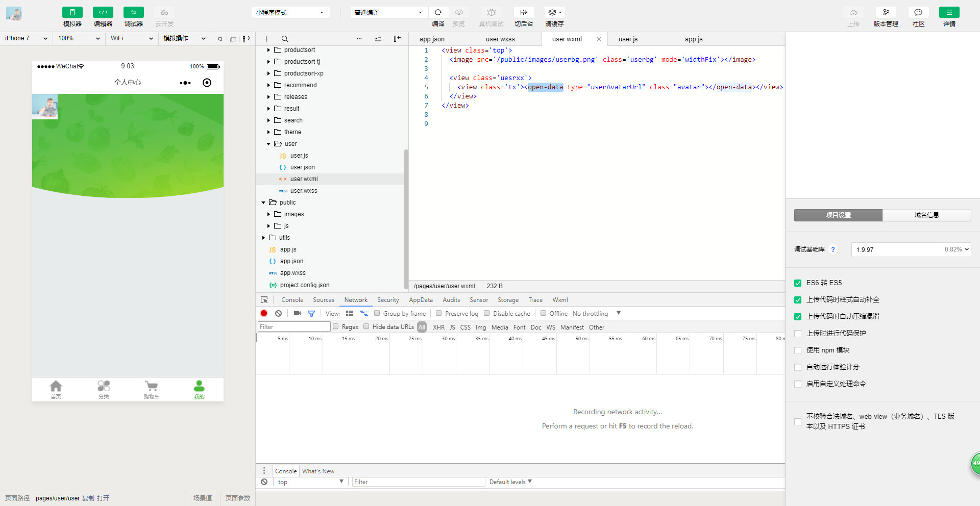This screenshot has height=506, width=980.
Task: Click the element inspector selection icon
Action: 264,300
